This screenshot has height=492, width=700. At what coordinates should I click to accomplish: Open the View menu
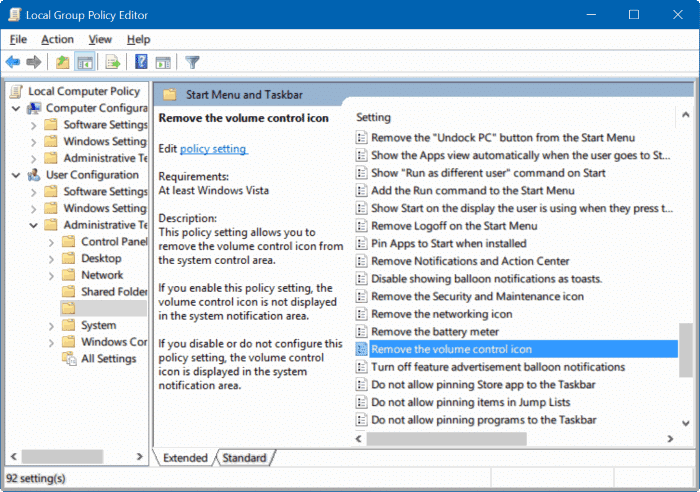(100, 39)
